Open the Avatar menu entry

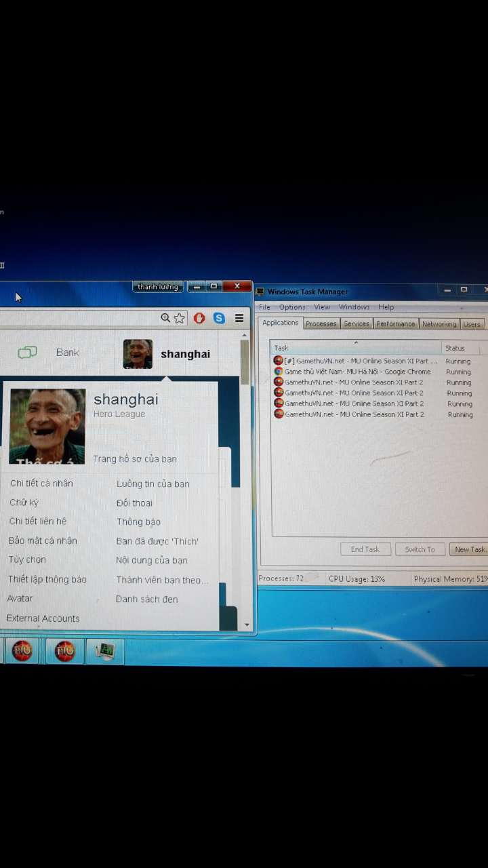pyautogui.click(x=20, y=598)
